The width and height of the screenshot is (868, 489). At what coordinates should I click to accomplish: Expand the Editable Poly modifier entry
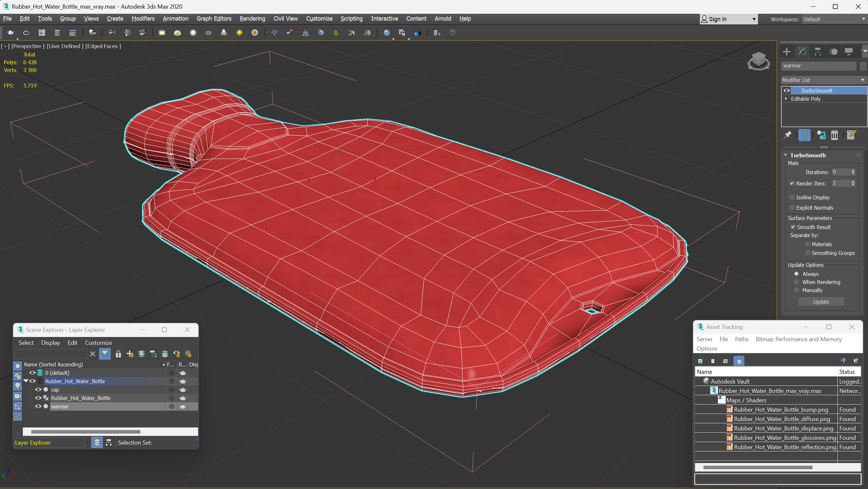786,99
